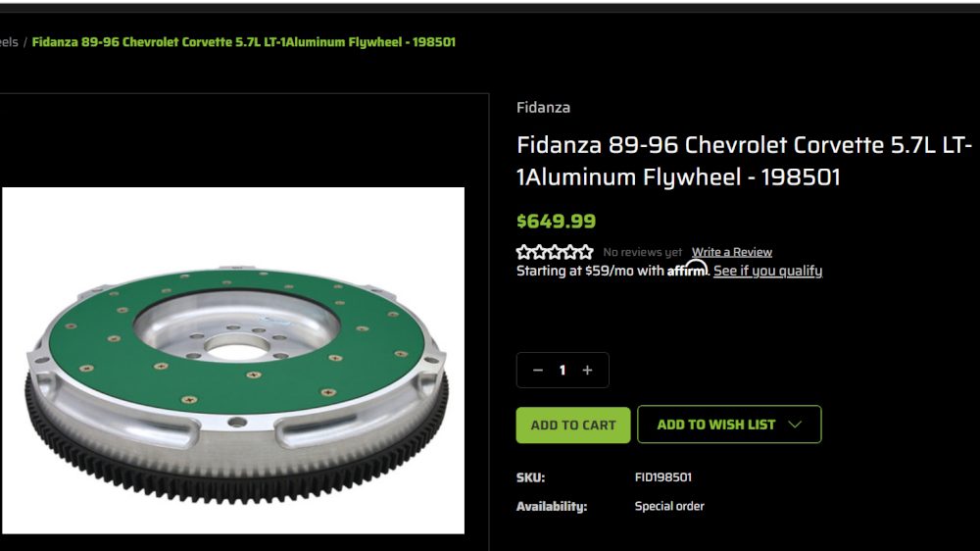Click the first review star

point(523,252)
